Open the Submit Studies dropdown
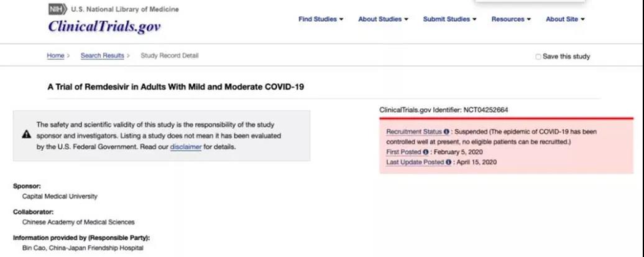The width and height of the screenshot is (644, 257). click(x=449, y=19)
